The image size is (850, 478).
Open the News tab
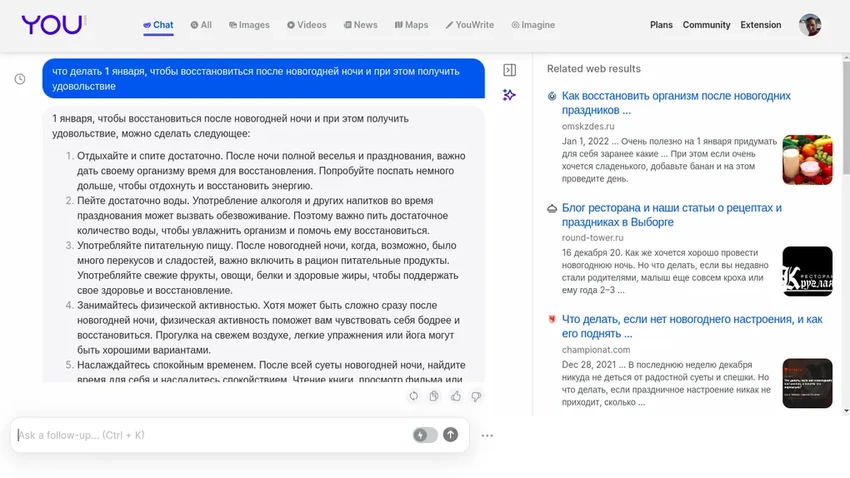click(x=360, y=25)
